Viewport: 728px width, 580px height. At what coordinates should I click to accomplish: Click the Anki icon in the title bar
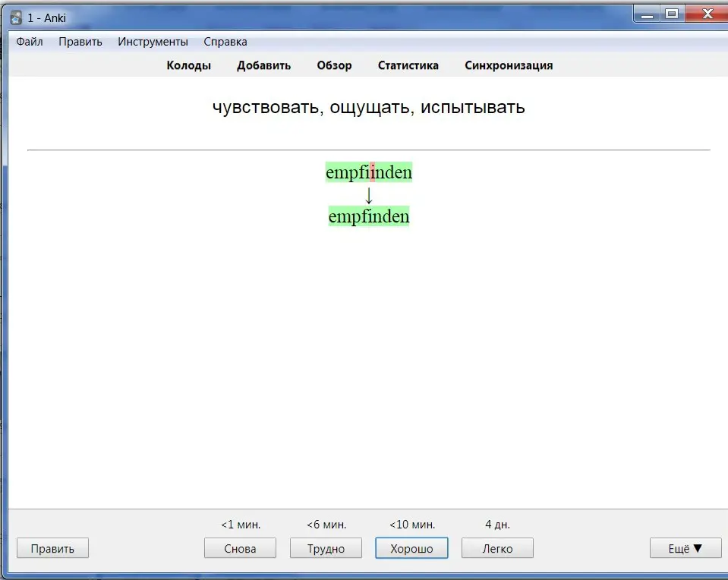16,18
